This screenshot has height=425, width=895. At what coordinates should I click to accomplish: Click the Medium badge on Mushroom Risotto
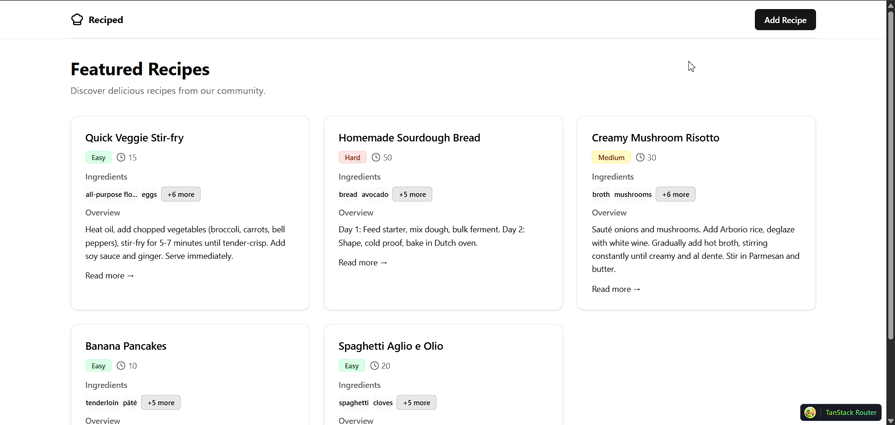(611, 157)
